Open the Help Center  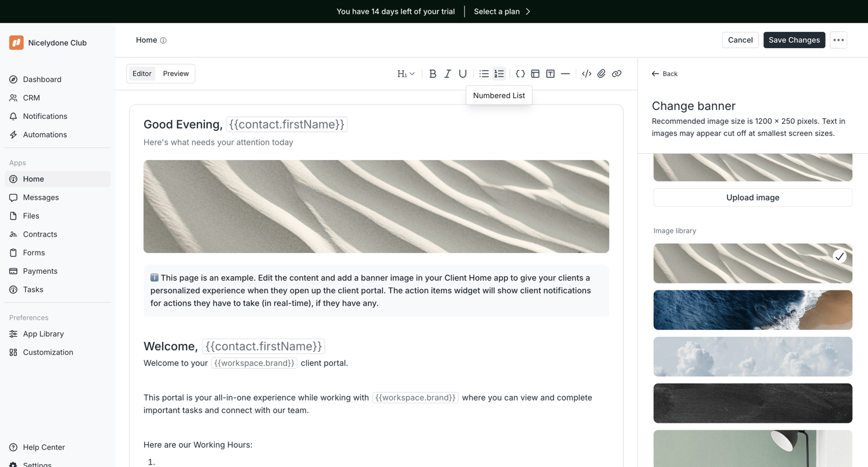pyautogui.click(x=57, y=447)
